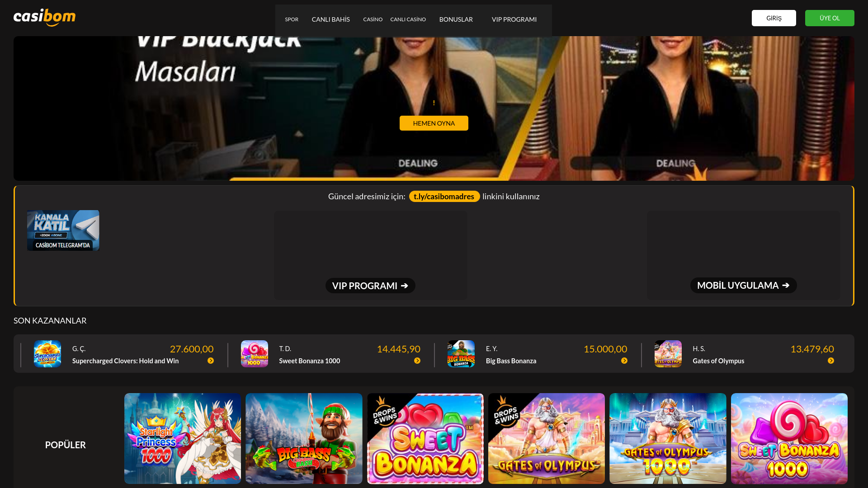Screen dimensions: 868x488
Task: Open the Gates of Olympus 1000 thumbnail
Action: click(668, 438)
